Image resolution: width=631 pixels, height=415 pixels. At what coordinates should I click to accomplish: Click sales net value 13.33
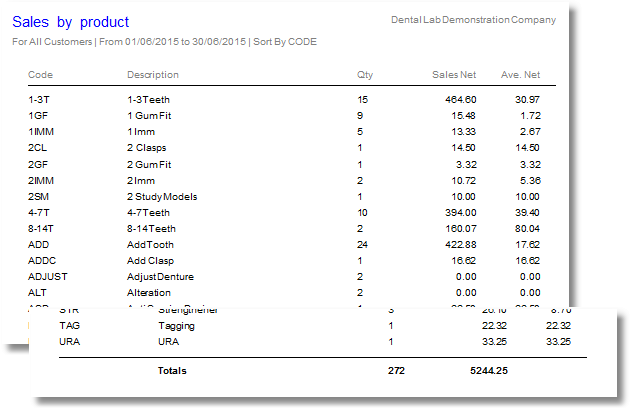click(x=463, y=132)
